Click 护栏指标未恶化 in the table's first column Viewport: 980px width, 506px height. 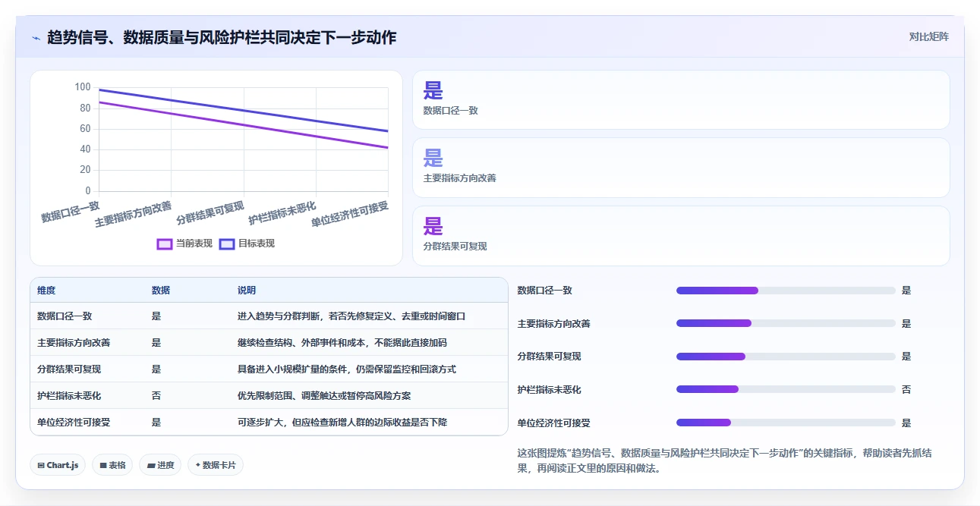(69, 395)
